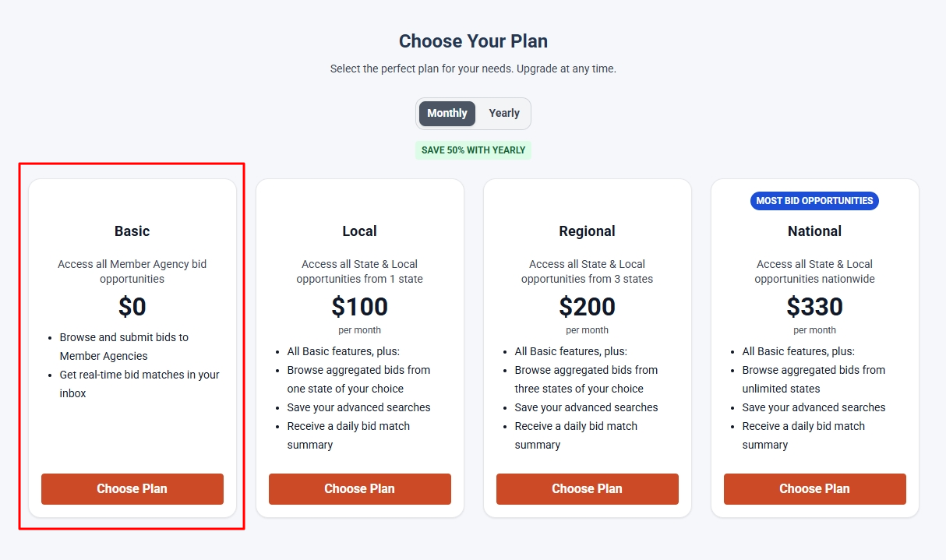946x560 pixels.
Task: Switch billing to Yearly
Action: click(x=504, y=114)
